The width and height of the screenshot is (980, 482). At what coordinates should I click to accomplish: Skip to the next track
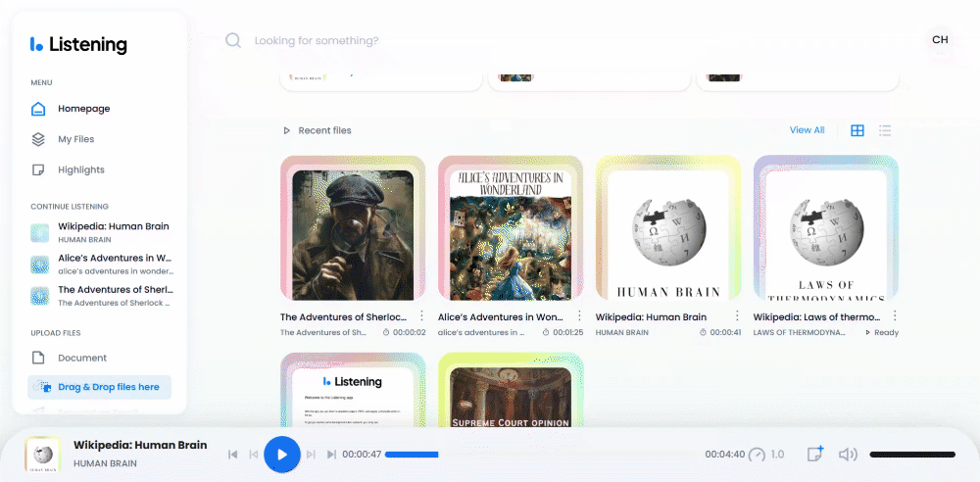pyautogui.click(x=331, y=455)
